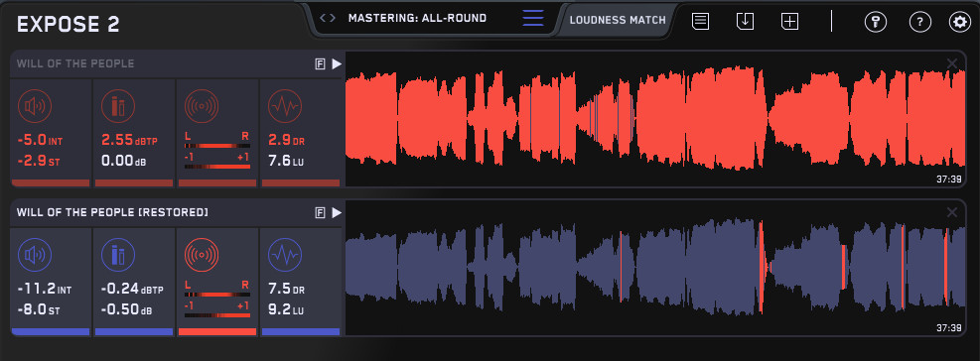Screen dimensions: 980x361
Task: Click the Will of the People [Restored] title
Action: (x=112, y=213)
